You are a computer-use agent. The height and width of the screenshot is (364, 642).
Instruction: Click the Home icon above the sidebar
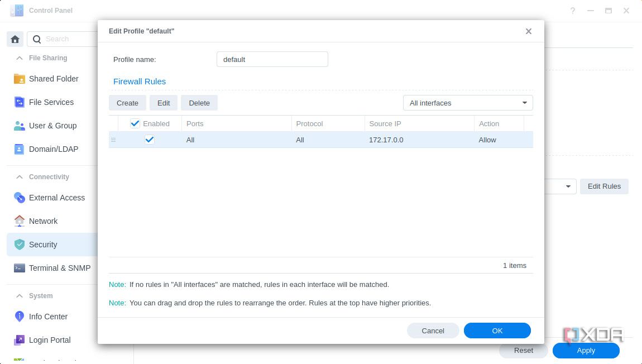click(15, 39)
